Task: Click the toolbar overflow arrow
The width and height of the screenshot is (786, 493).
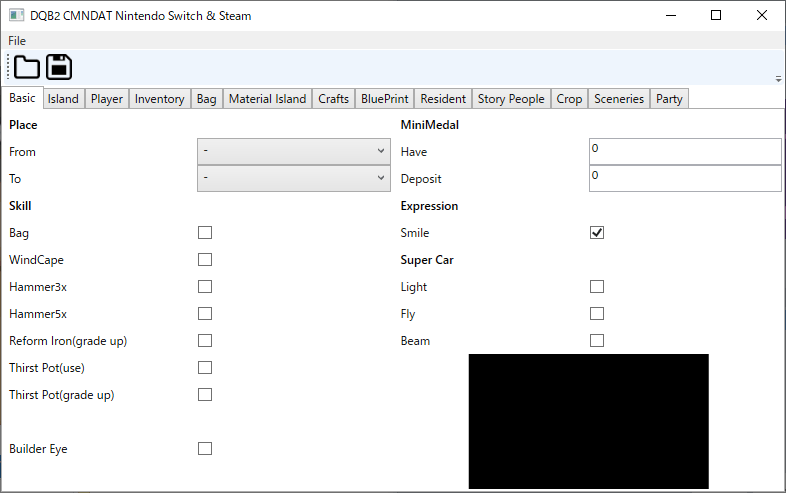Action: click(778, 78)
